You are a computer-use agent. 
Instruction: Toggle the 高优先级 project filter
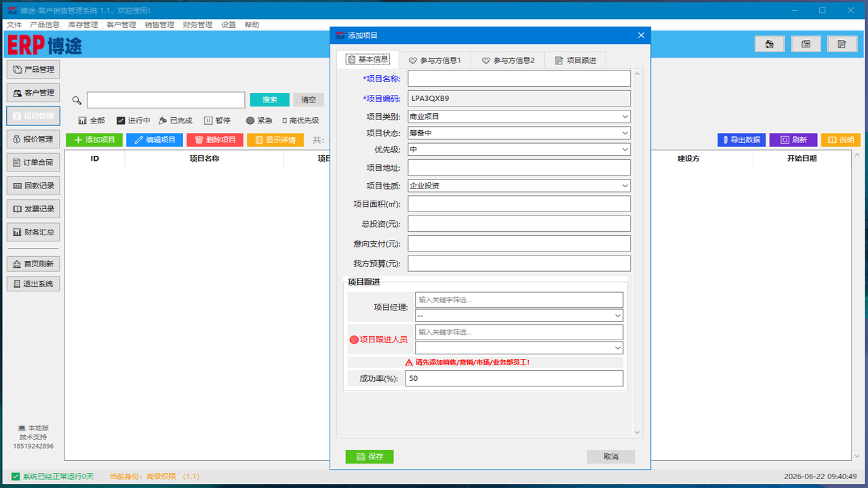tap(300, 121)
